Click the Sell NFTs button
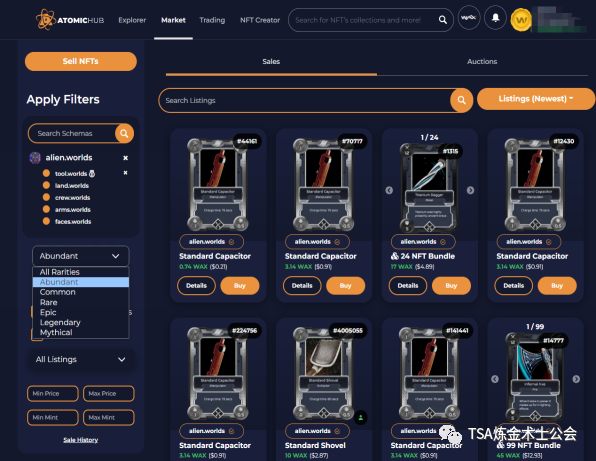Viewport: 596px width, 461px height. [x=81, y=61]
